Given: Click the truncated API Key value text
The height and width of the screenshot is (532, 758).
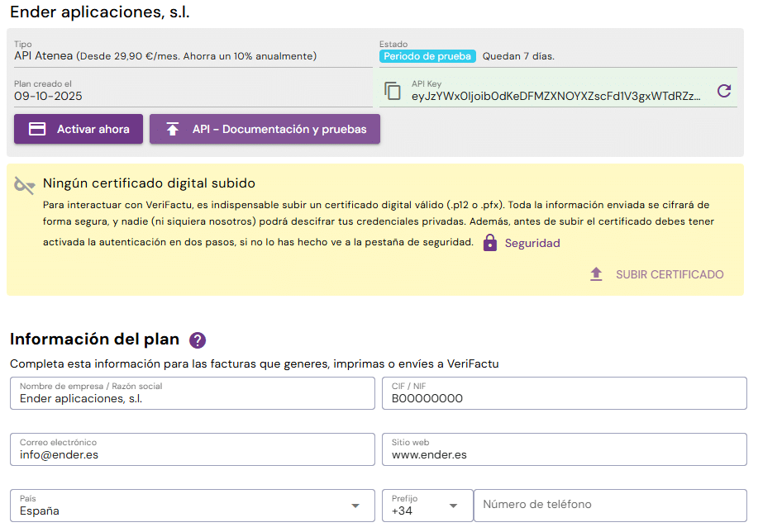Looking at the screenshot, I should click(555, 96).
